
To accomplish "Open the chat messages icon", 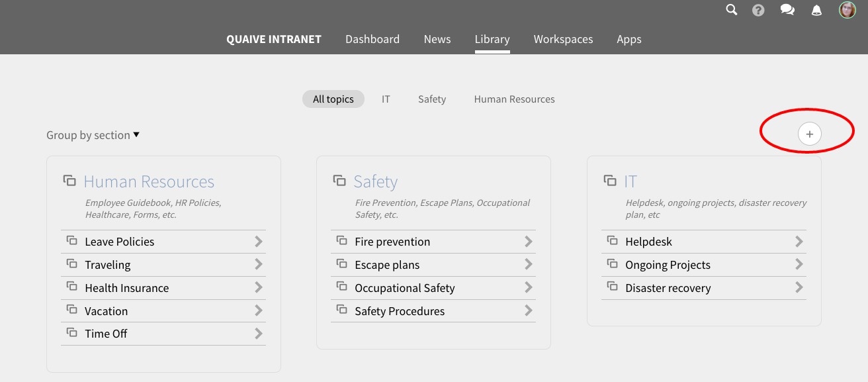I will [x=787, y=10].
